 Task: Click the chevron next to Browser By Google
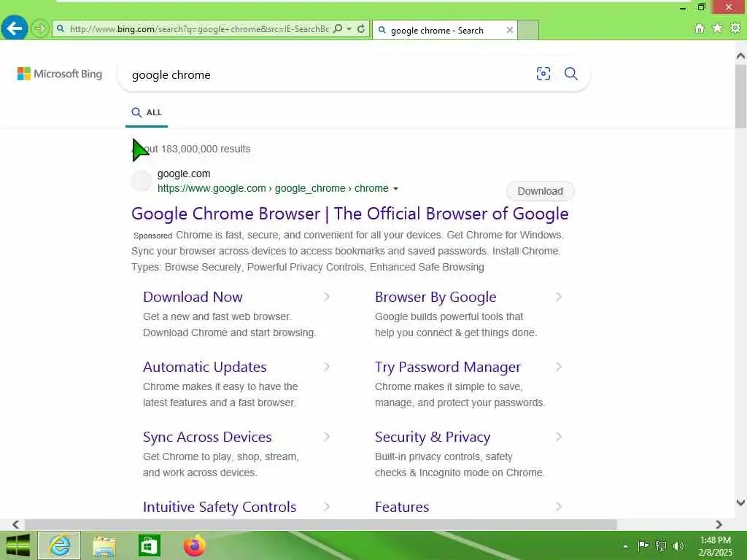(559, 297)
